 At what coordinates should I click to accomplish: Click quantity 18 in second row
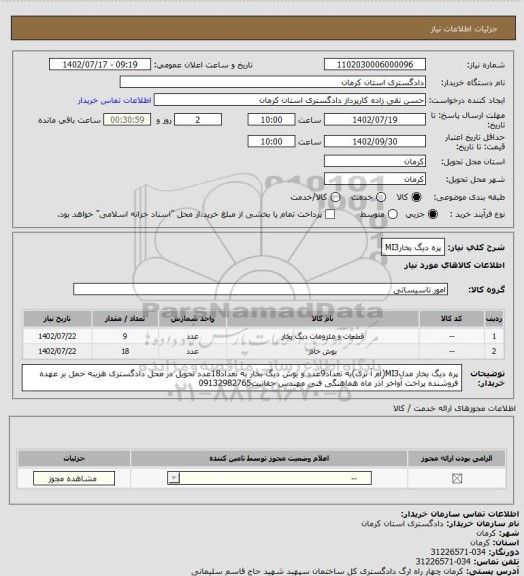pyautogui.click(x=125, y=351)
